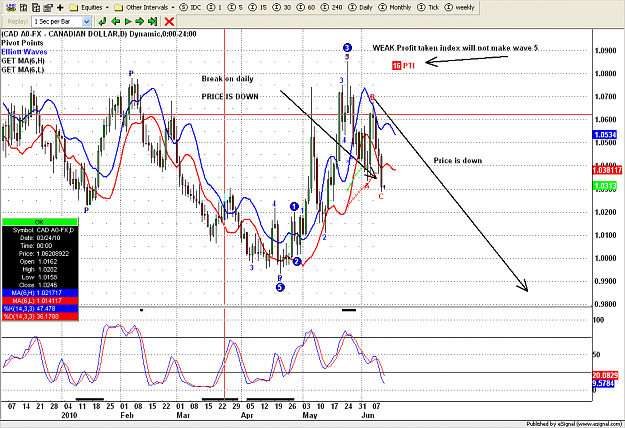Stop replay with the red X icon
Image resolution: width=625 pixels, height=428 pixels.
coord(169,22)
